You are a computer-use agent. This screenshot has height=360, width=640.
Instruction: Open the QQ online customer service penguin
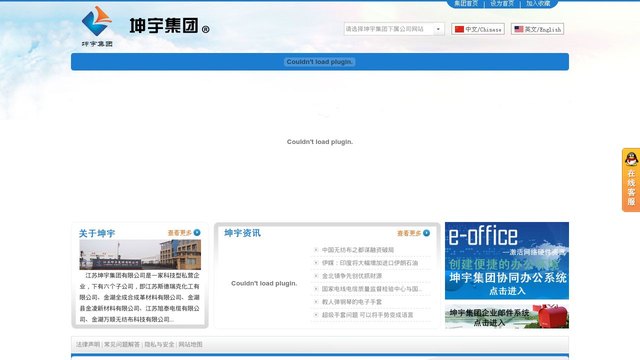tap(631, 159)
